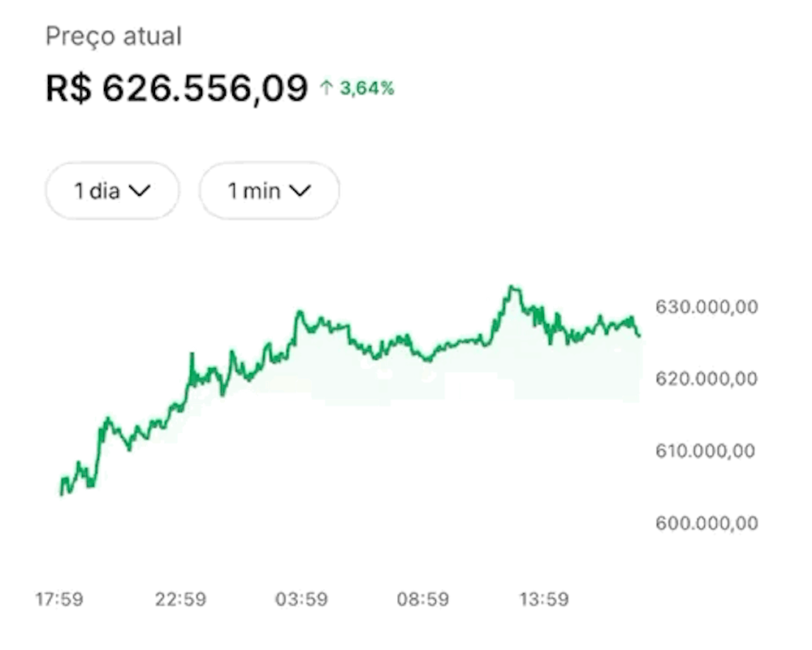
Task: Click the leftmost starting point of the chart line
Action: coord(62,493)
